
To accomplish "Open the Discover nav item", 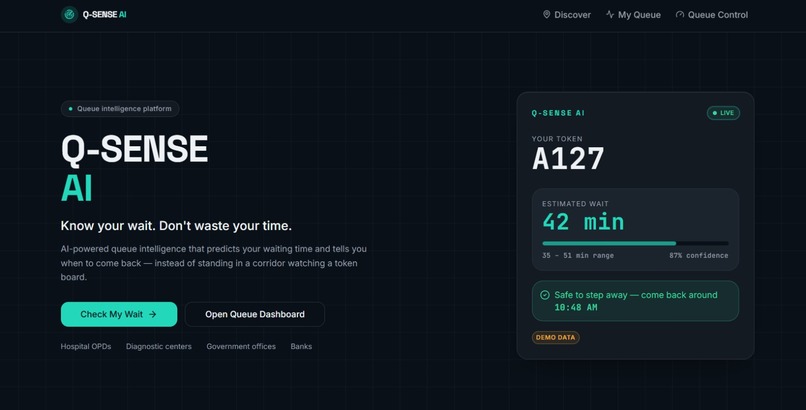I will (567, 14).
